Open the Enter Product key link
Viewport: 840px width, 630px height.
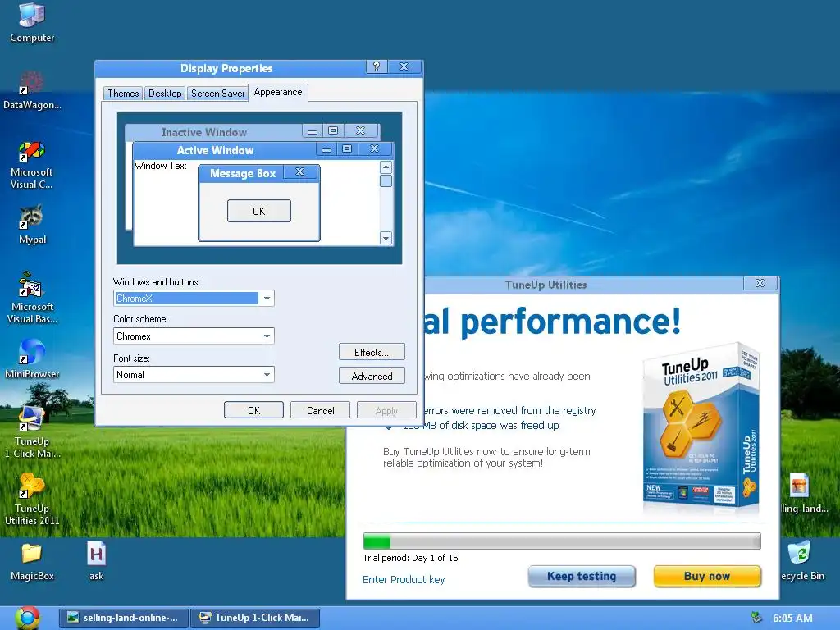coord(404,580)
